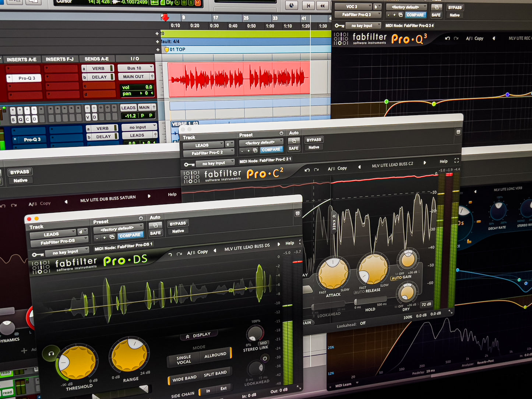The width and height of the screenshot is (532, 399).
Task: Open the Bus 10 input dropdown
Action: pyautogui.click(x=135, y=68)
